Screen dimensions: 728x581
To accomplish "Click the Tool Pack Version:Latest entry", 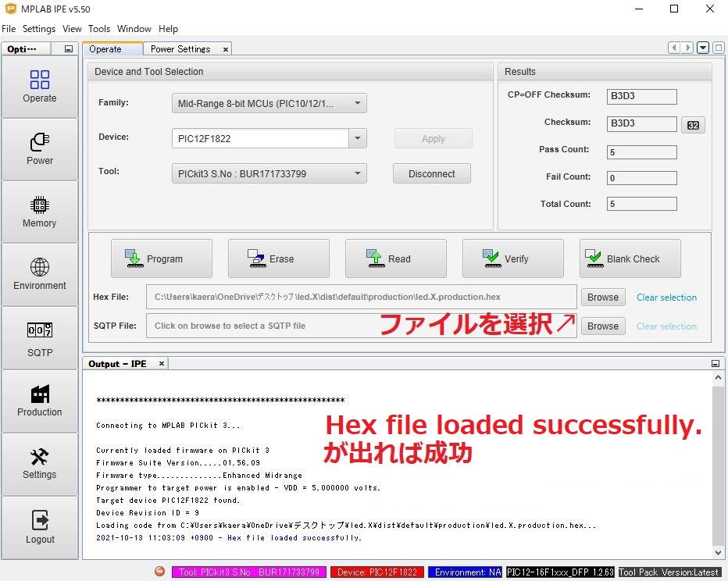I will [670, 572].
